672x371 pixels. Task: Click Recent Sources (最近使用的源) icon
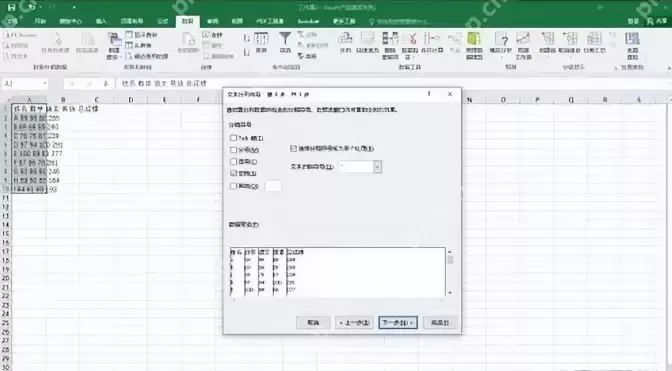point(147,56)
